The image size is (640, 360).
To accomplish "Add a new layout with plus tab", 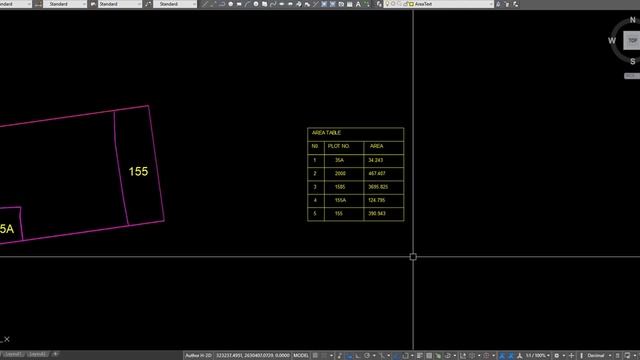I will (x=56, y=354).
